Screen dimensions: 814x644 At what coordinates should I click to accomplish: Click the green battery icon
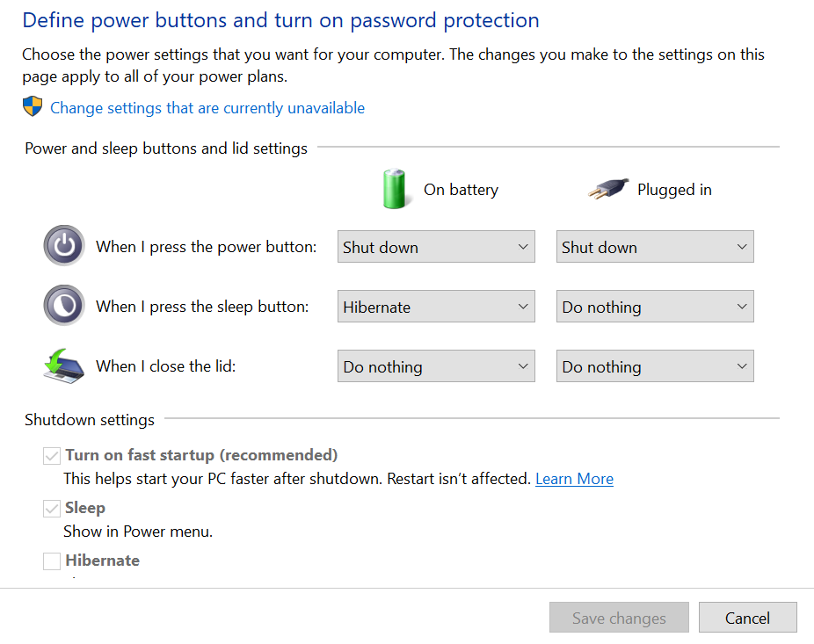click(x=395, y=189)
